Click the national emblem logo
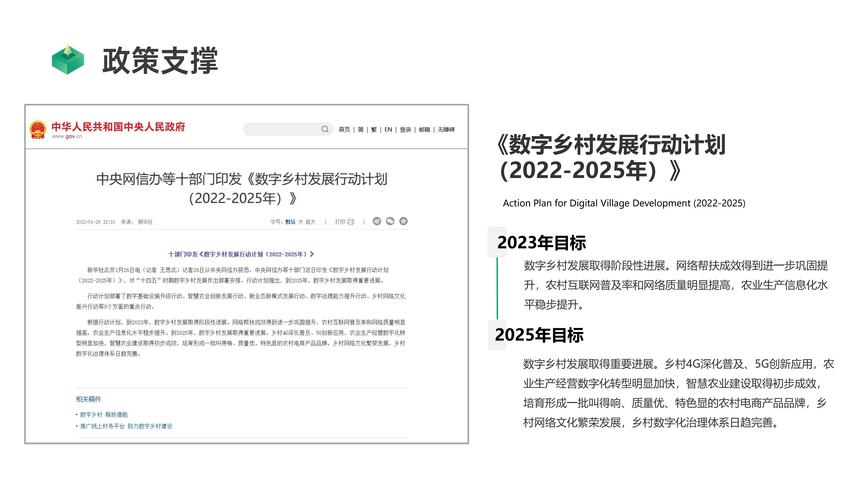 [38, 129]
